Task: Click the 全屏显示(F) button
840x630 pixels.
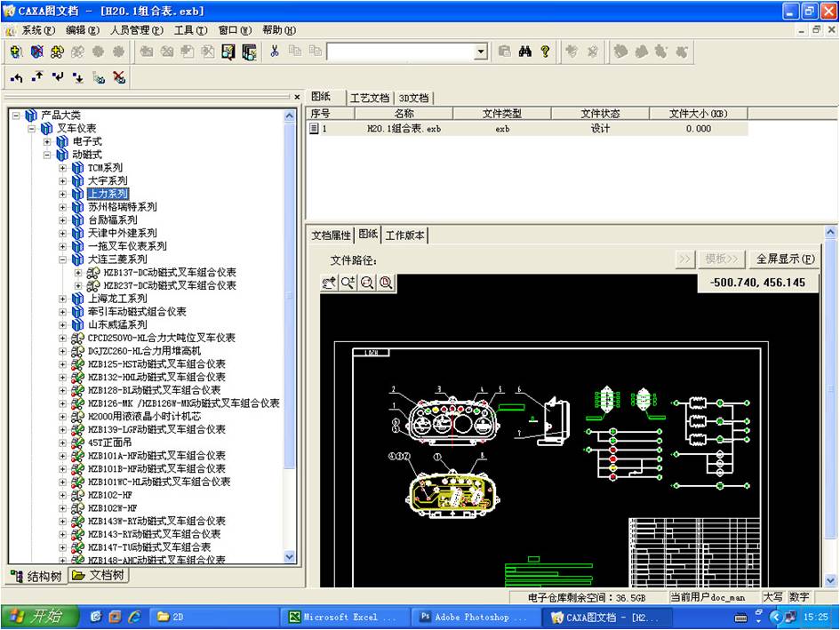Action: 785,259
